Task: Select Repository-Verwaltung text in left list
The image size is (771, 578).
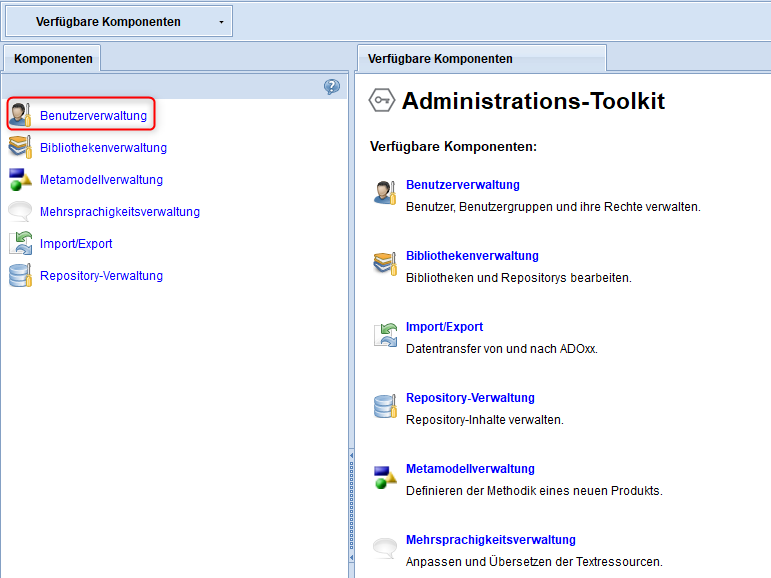Action: 101,275
